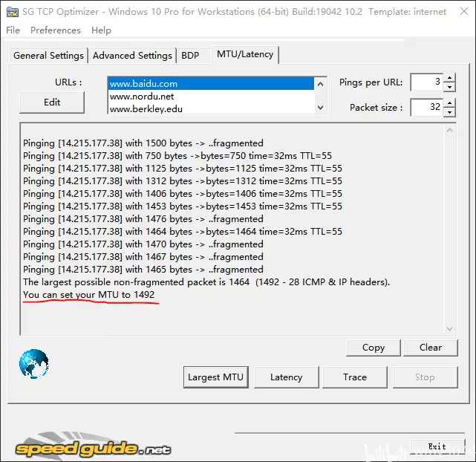476x462 pixels.
Task: Click the 'with 1470 bytes' fragmented line
Action: click(143, 244)
